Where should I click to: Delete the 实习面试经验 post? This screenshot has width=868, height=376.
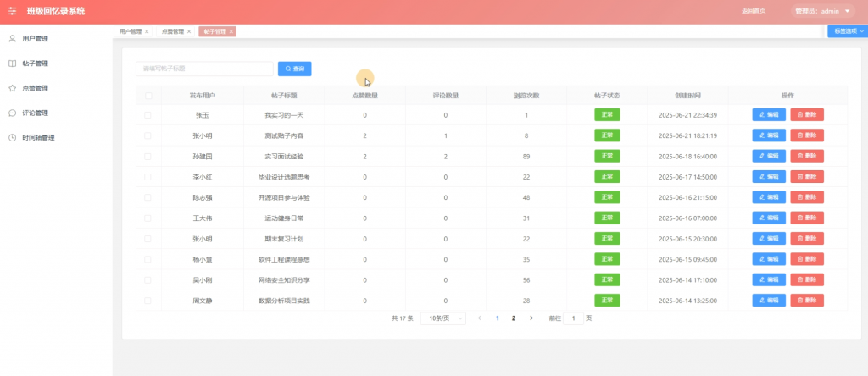tap(807, 156)
